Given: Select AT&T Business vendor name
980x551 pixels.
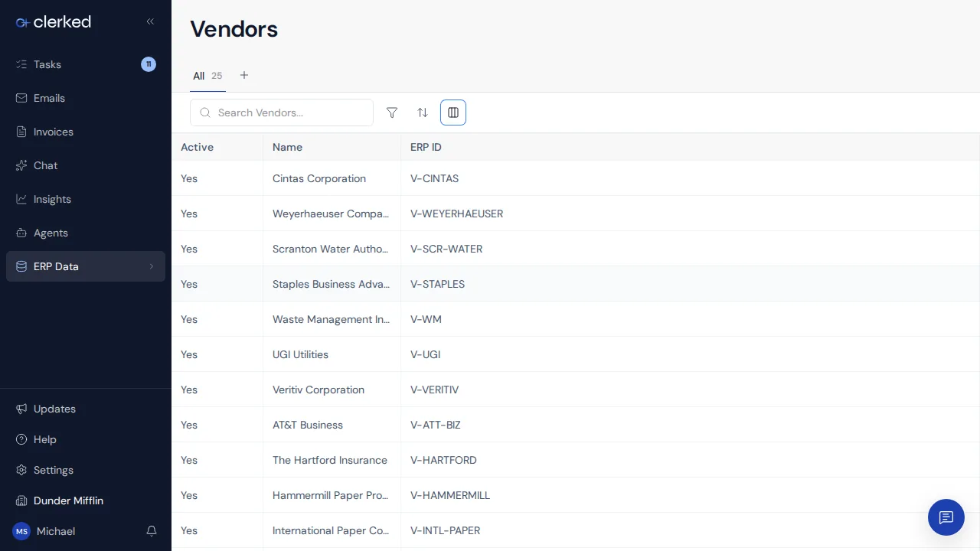Looking at the screenshot, I should pos(308,425).
